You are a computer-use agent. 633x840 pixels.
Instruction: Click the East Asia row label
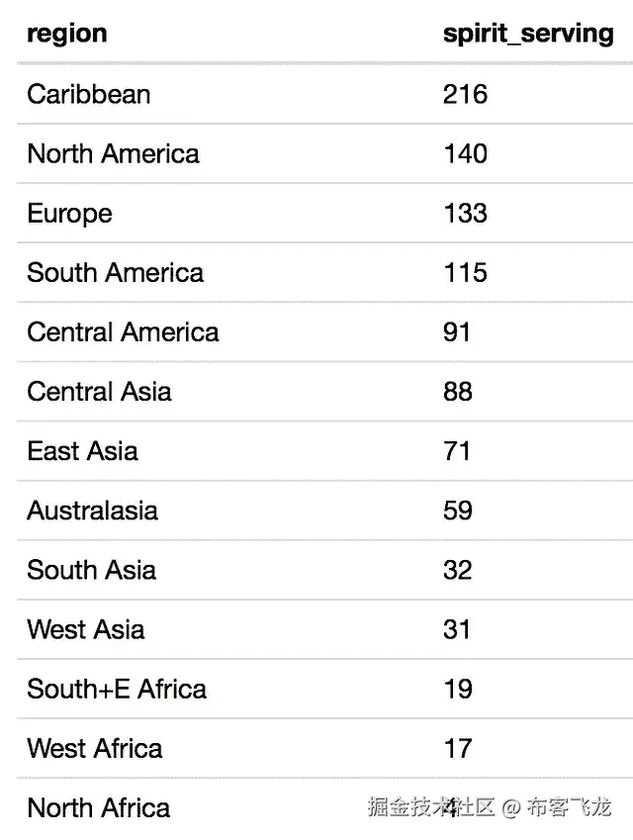[x=82, y=451]
